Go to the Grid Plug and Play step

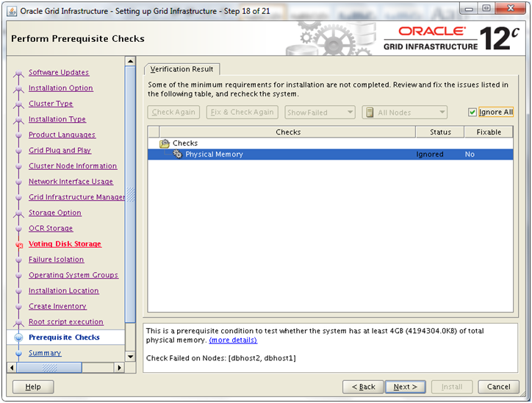[60, 151]
